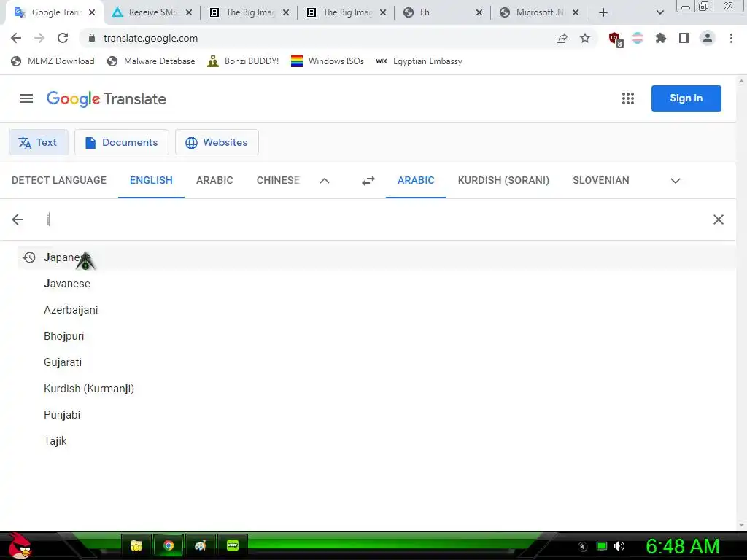
Task: Expand the target language list chevron
Action: click(x=676, y=181)
